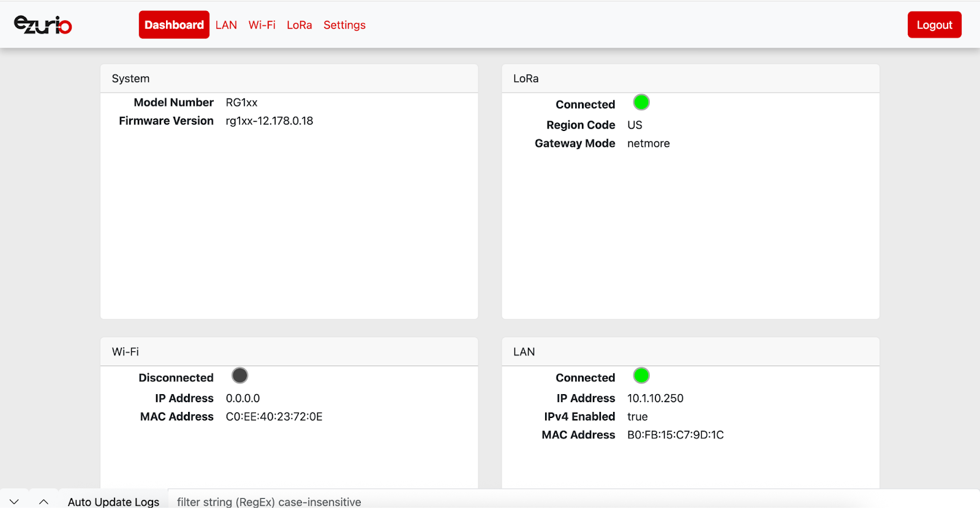Viewport: 980px width, 508px height.
Task: Click the firmware version rg1xx-12.178.0.18 text
Action: pos(269,121)
